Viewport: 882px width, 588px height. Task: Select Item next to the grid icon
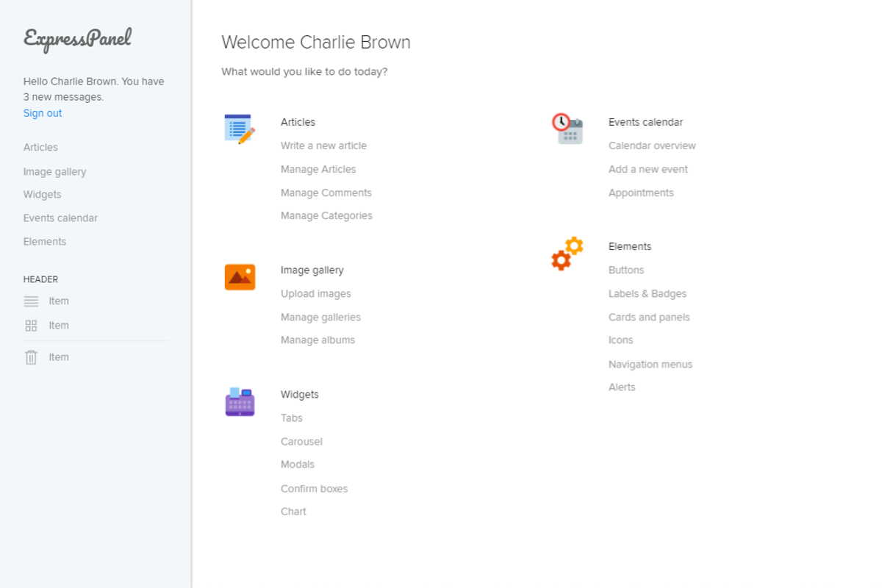[x=59, y=326]
